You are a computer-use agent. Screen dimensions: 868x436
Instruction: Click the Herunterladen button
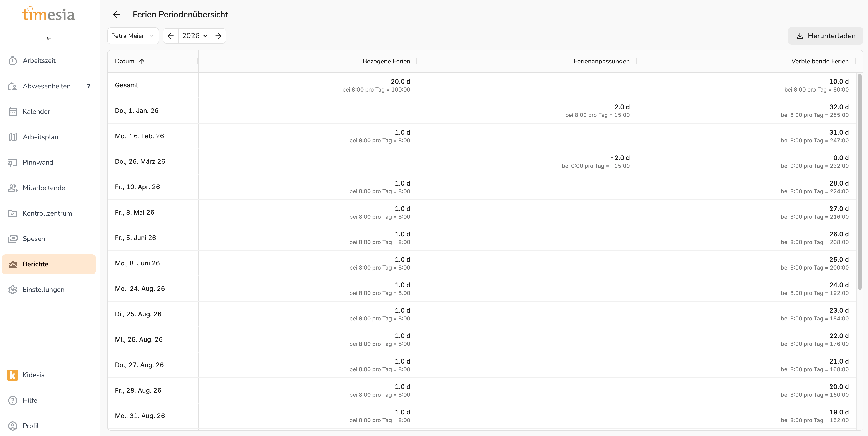pyautogui.click(x=825, y=36)
